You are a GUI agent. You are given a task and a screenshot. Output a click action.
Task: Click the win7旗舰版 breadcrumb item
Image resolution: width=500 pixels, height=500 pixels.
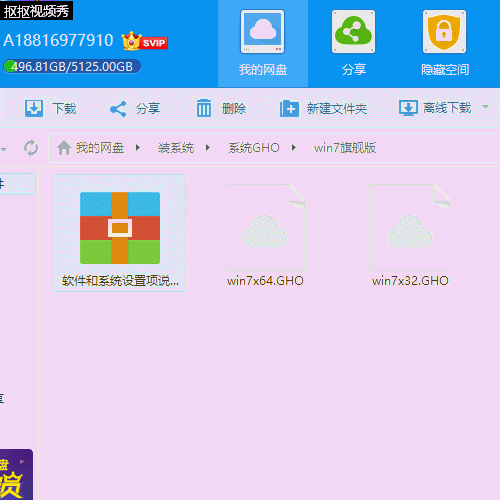(345, 148)
